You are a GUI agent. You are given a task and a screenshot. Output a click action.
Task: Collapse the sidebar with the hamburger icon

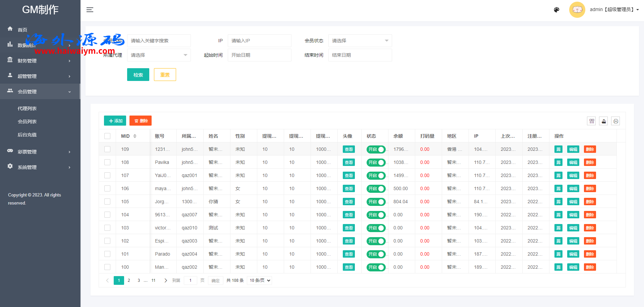90,10
